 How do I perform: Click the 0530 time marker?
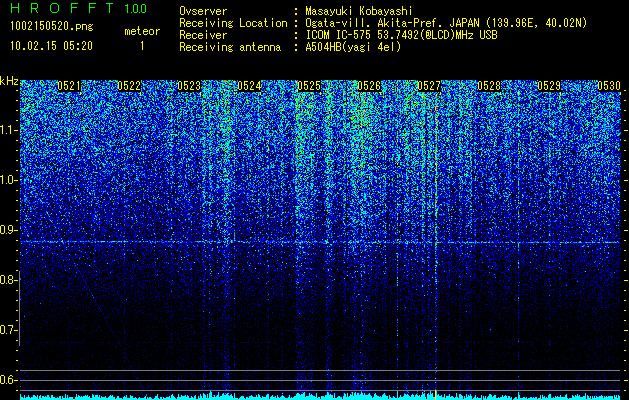click(609, 86)
